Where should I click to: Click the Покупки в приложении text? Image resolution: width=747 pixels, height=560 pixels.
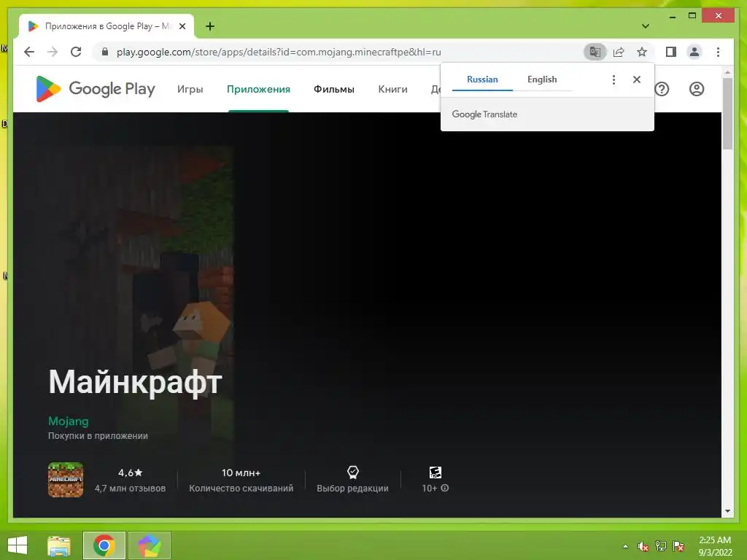tap(98, 436)
